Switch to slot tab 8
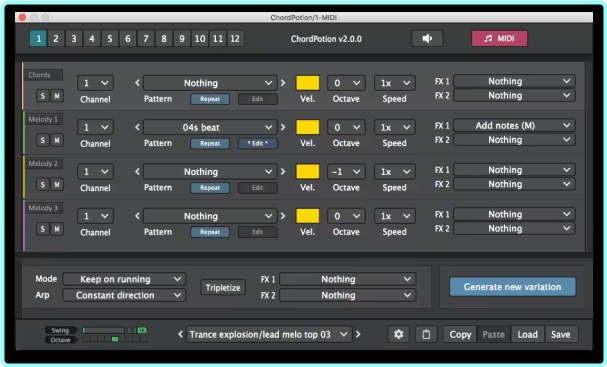The width and height of the screenshot is (607, 367). 164,38
